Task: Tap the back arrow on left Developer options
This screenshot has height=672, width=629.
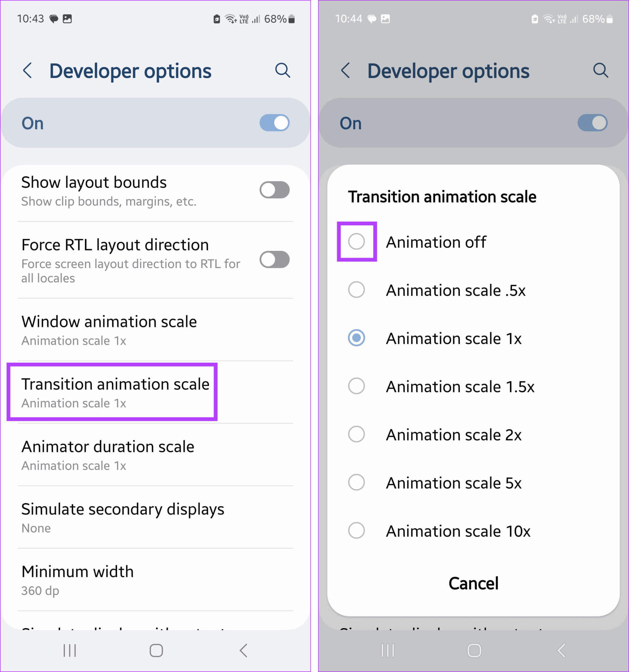Action: click(x=28, y=71)
